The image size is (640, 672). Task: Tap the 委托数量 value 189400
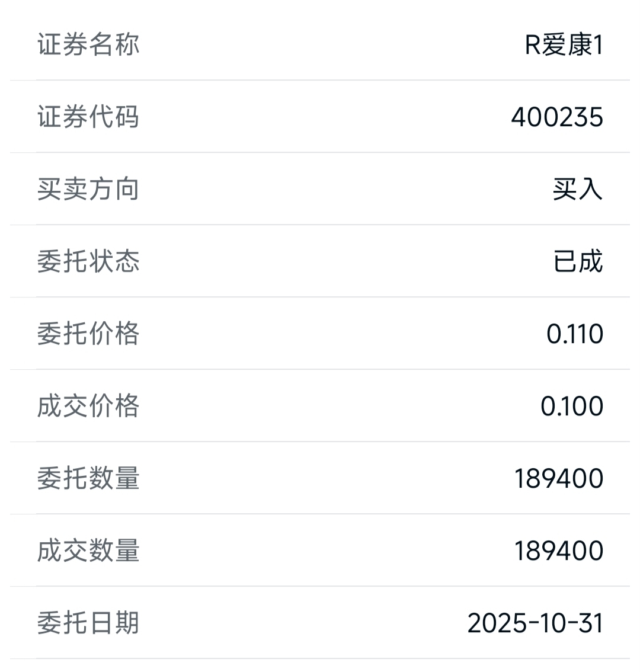(559, 479)
